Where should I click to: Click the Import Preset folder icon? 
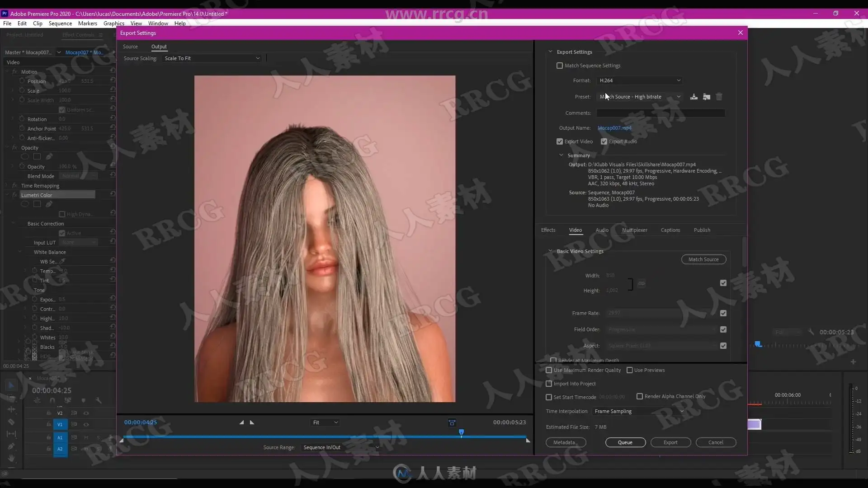coord(707,97)
